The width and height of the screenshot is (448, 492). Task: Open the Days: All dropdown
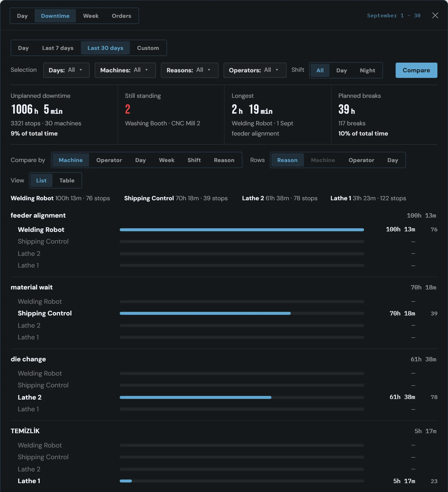point(66,70)
